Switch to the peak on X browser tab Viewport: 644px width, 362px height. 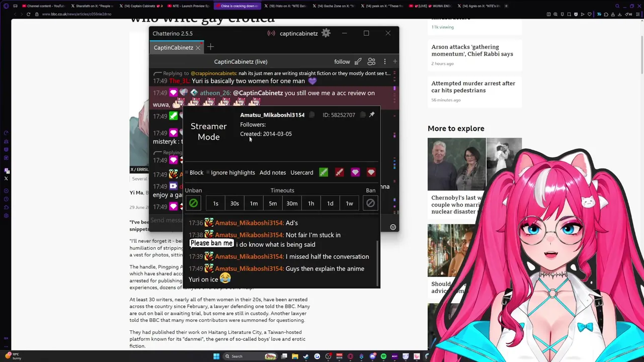click(x=382, y=6)
